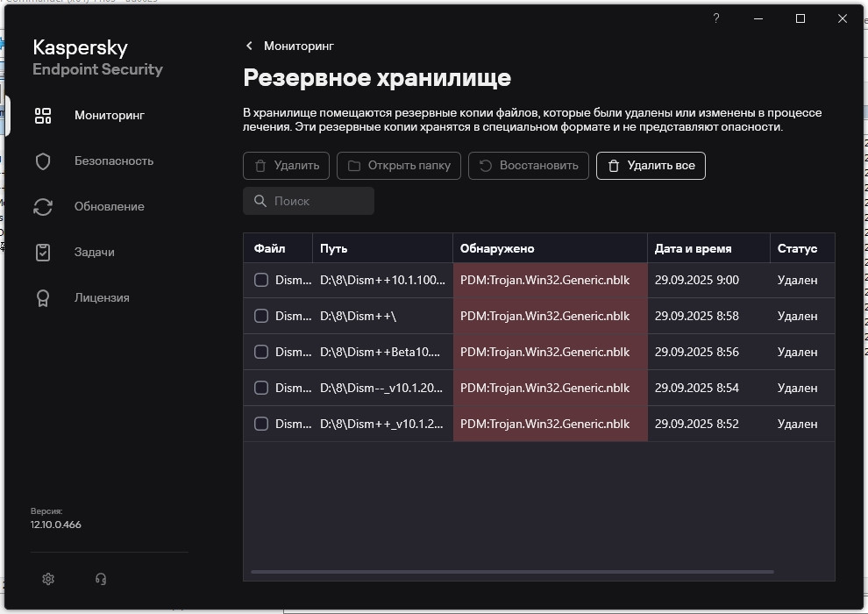Click the date 29.09.2025 8:54
The image size is (868, 614).
coord(696,388)
